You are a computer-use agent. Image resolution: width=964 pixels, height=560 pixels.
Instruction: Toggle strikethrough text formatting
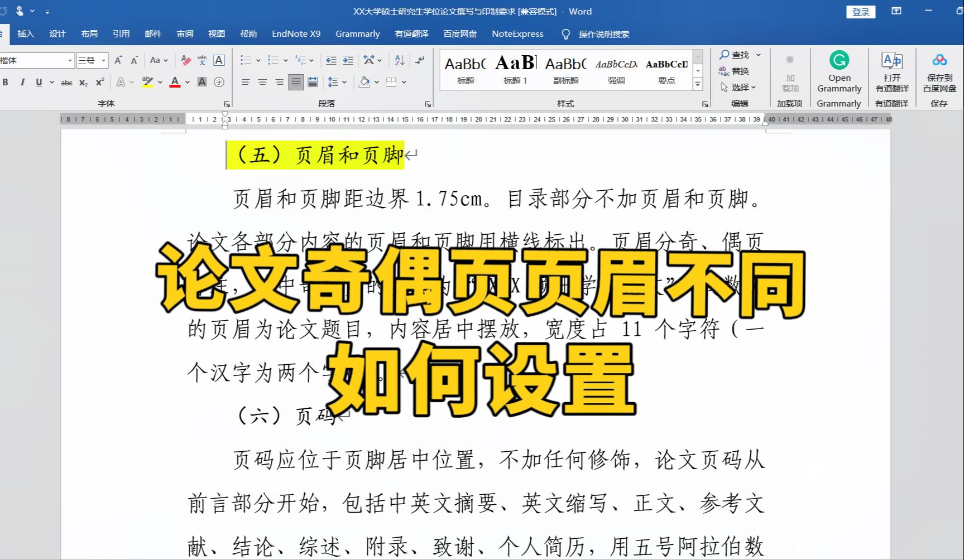[66, 83]
